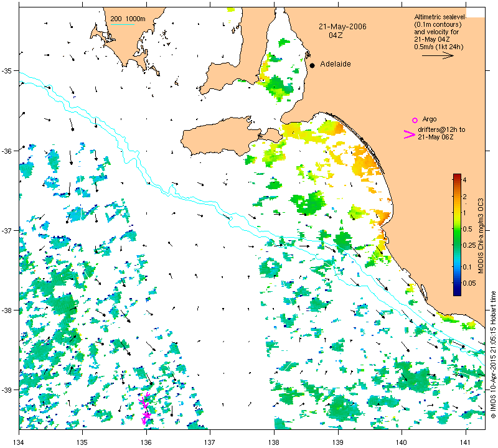Click longitude axis label 135

82,442
